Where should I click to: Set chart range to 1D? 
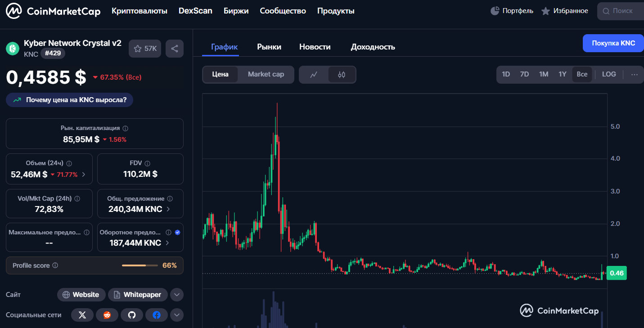click(x=506, y=74)
